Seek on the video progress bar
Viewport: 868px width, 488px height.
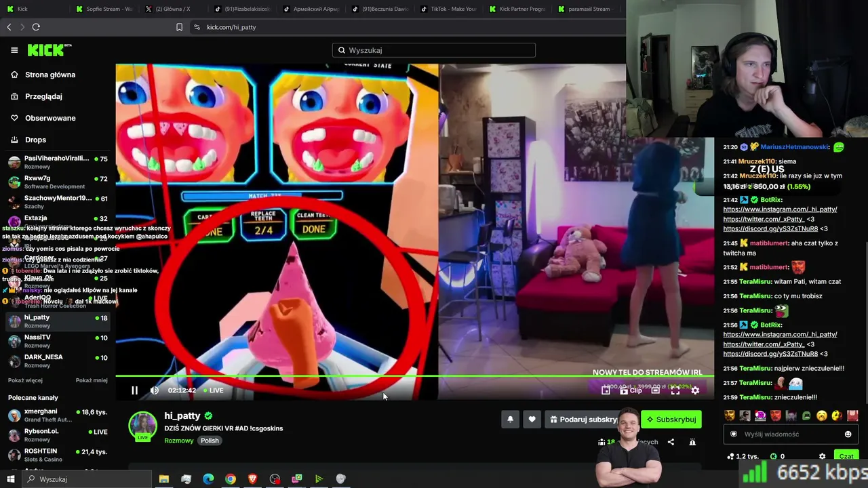[414, 376]
